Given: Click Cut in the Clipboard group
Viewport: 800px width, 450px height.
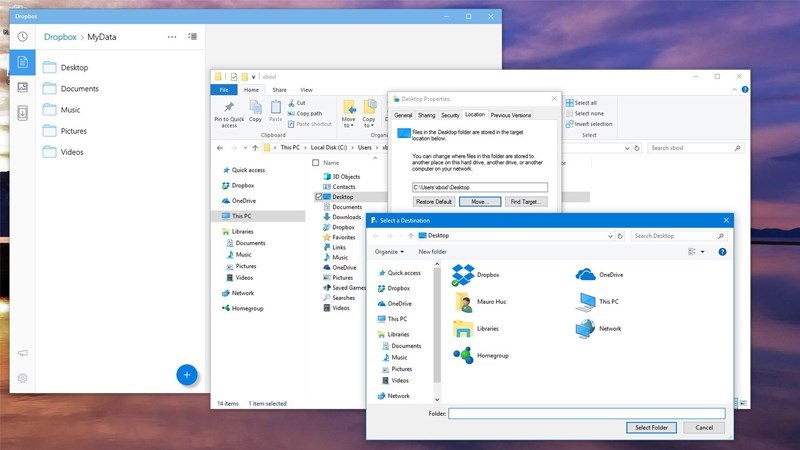Looking at the screenshot, I should click(296, 103).
